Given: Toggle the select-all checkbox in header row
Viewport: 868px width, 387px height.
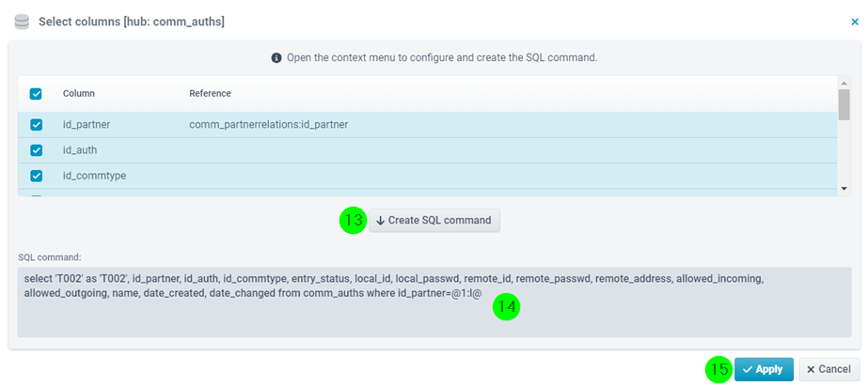Looking at the screenshot, I should point(36,93).
